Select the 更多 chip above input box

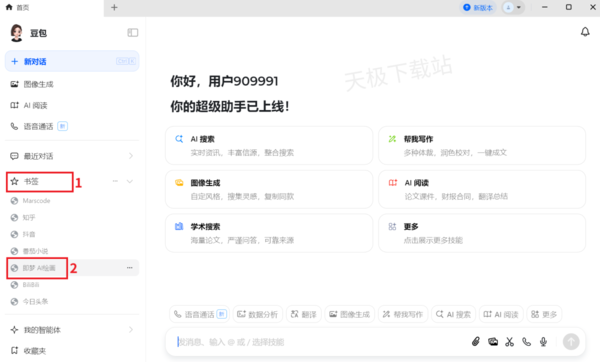[x=544, y=314]
